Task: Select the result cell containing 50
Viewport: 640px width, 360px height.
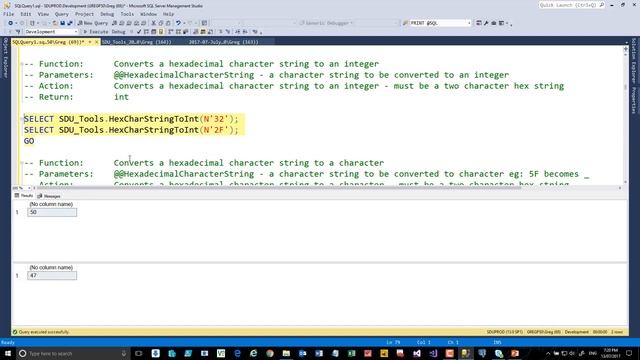Action: [x=52, y=212]
